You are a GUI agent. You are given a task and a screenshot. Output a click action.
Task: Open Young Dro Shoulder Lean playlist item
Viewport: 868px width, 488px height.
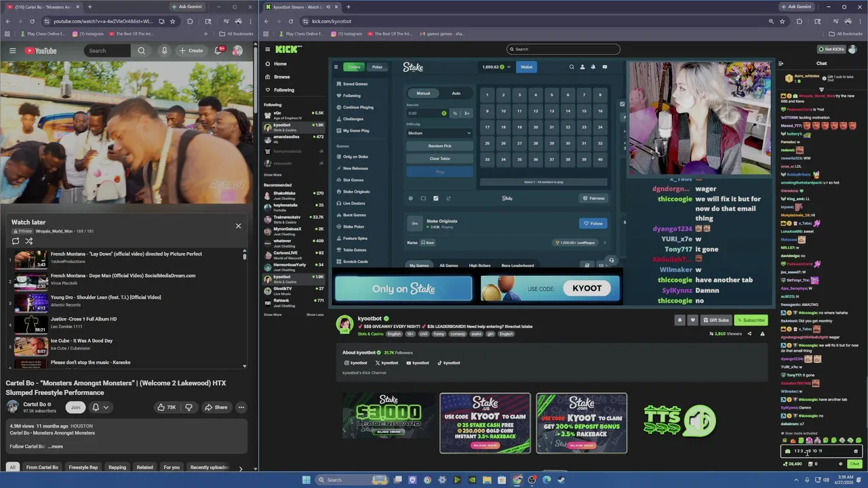point(127,301)
